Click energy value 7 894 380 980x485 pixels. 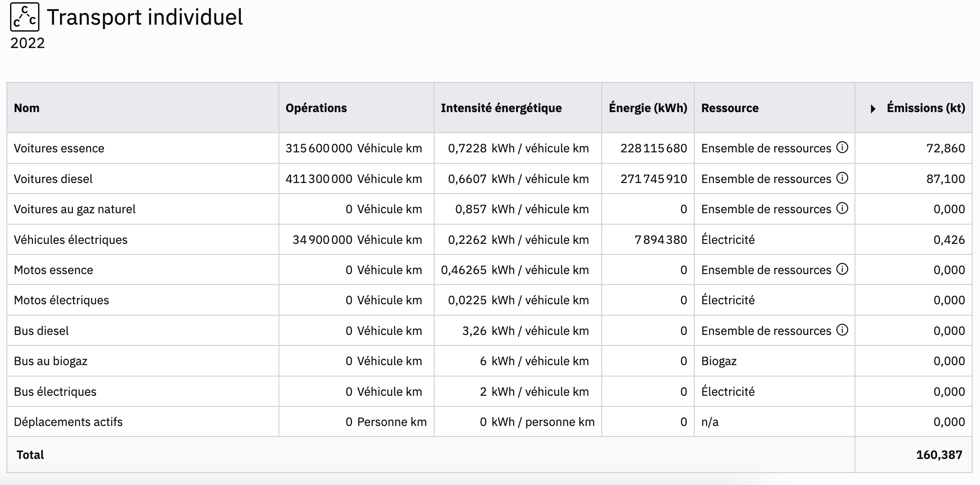(661, 240)
